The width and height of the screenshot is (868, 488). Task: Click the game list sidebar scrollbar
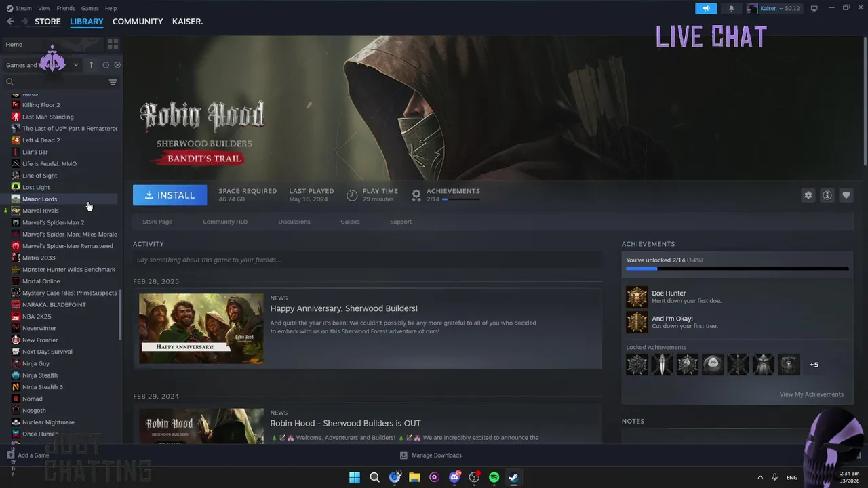(120, 314)
